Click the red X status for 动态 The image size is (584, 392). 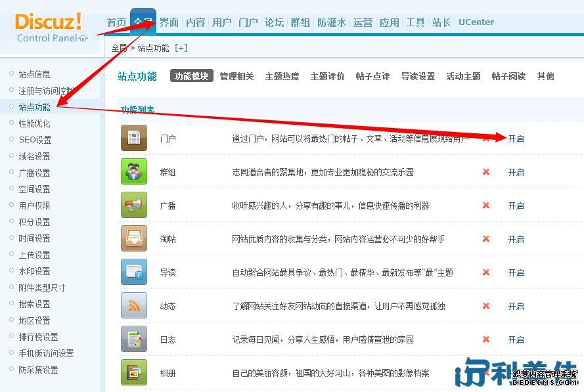(486, 306)
